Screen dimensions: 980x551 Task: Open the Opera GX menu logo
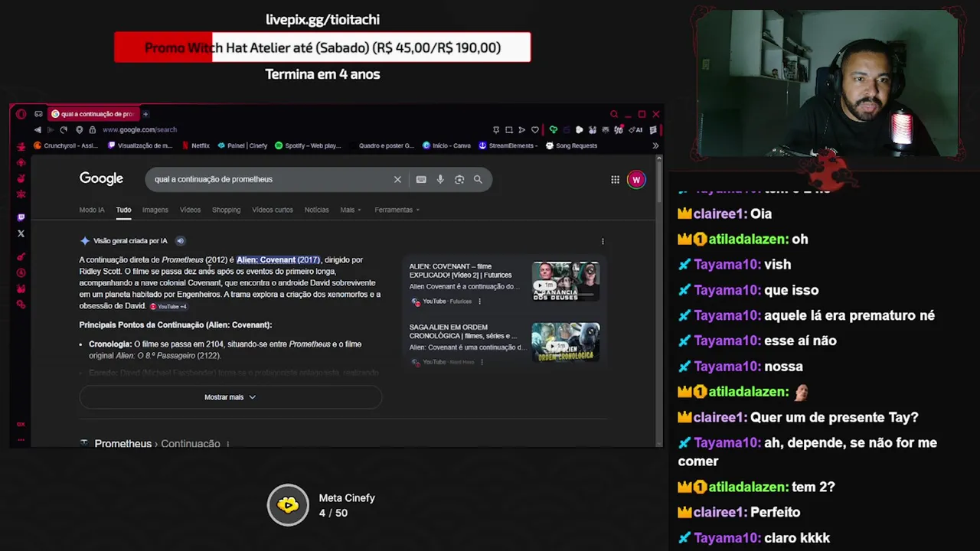pyautogui.click(x=21, y=114)
